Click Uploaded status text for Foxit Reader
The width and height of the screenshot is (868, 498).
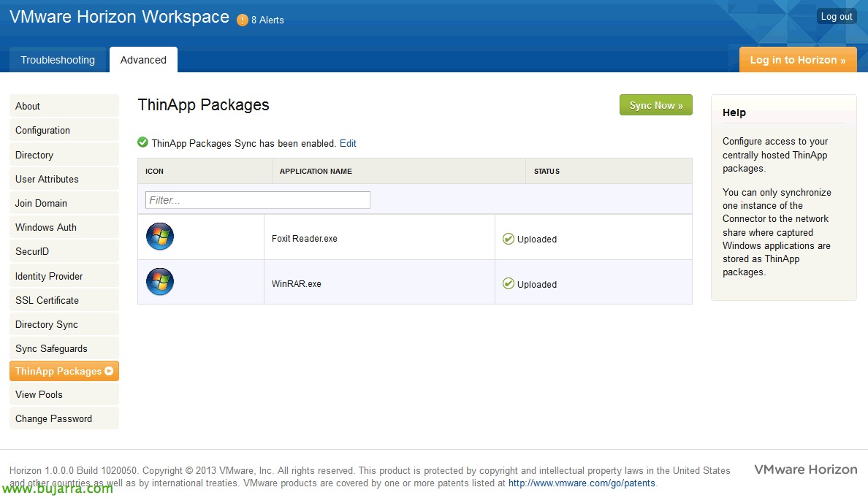click(537, 239)
